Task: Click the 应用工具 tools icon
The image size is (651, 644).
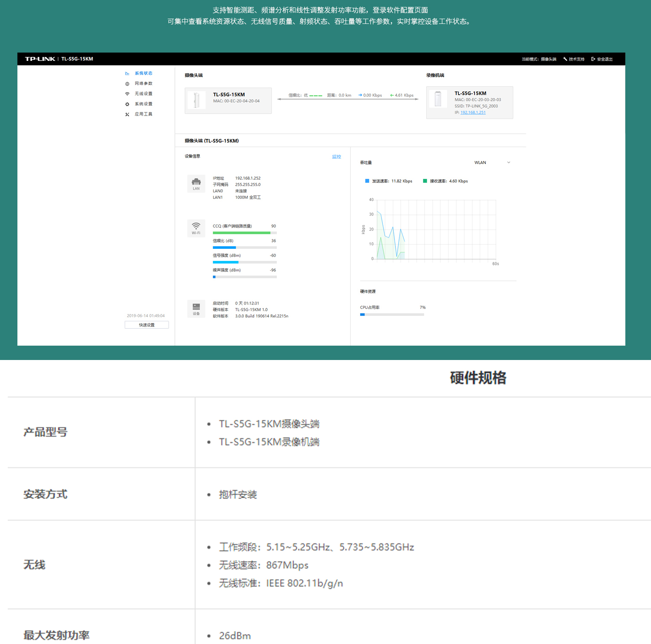Action: coord(127,115)
